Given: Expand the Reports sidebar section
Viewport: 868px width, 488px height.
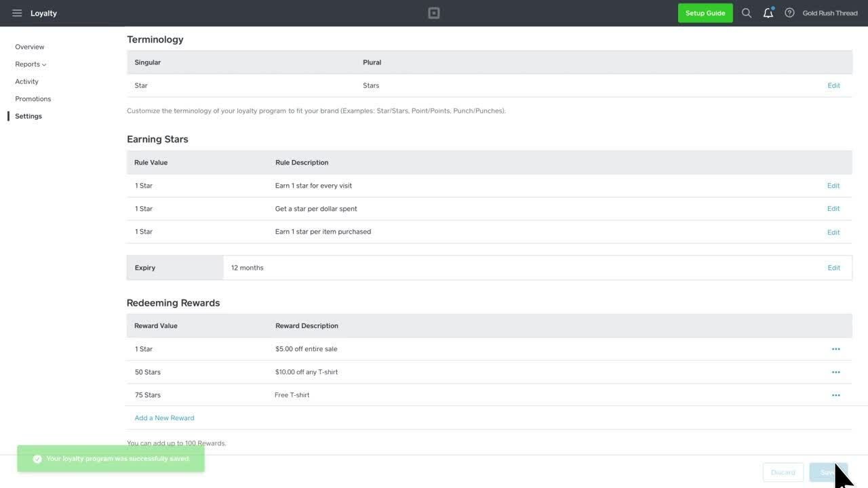Looking at the screenshot, I should 31,64.
